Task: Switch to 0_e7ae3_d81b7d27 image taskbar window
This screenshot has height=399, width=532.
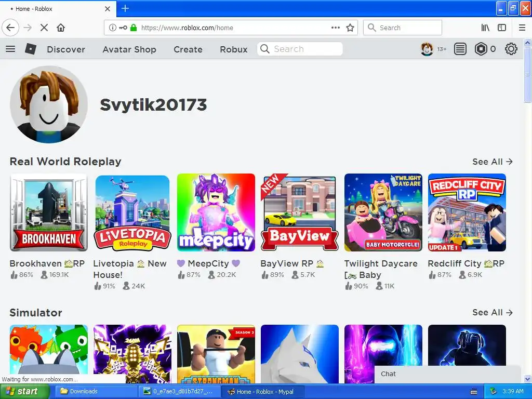Action: coord(179,391)
